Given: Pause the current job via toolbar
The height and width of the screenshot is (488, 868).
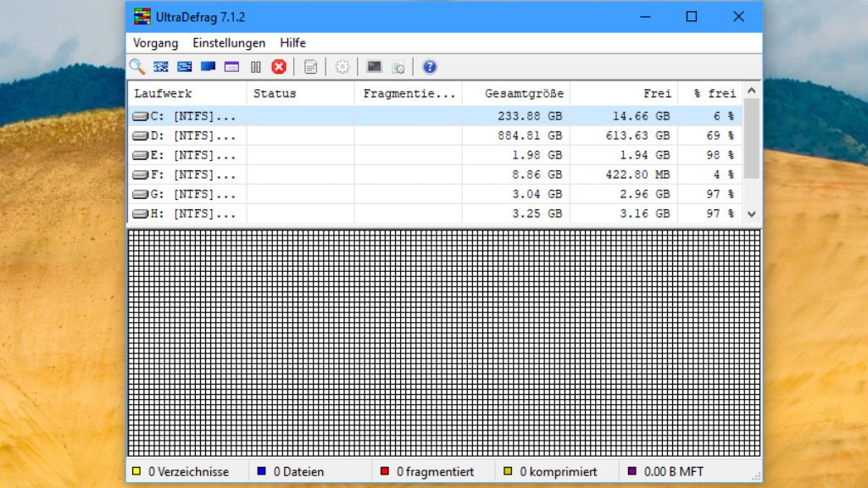Looking at the screenshot, I should pos(256,67).
